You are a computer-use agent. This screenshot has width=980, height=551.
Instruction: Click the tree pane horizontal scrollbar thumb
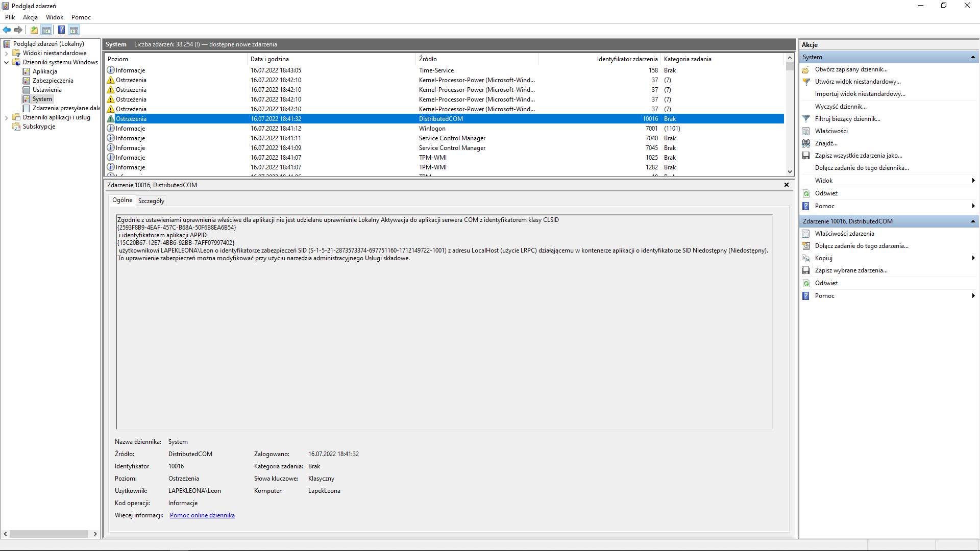pos(48,534)
